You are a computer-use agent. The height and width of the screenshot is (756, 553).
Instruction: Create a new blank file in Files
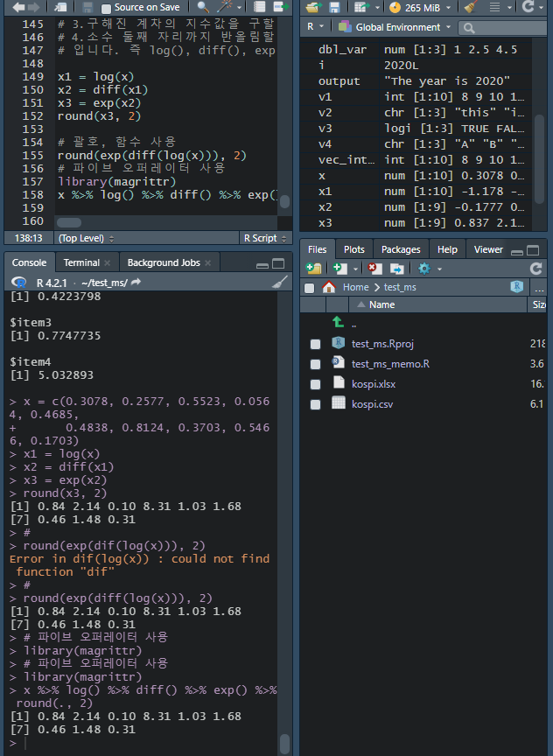click(339, 269)
